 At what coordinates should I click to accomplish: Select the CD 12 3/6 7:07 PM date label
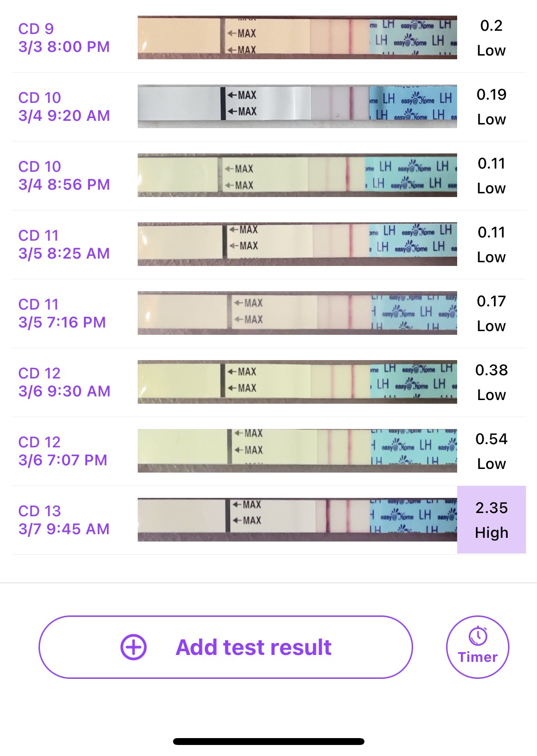63,451
